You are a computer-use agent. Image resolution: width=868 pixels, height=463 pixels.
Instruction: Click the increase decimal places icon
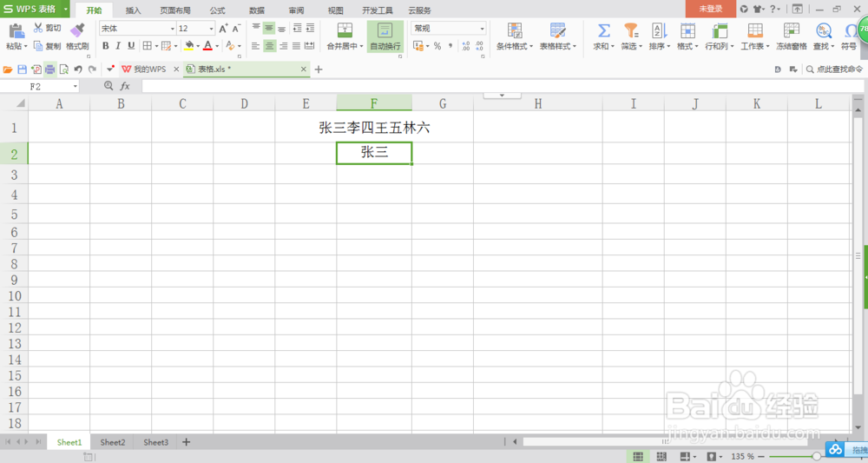465,46
